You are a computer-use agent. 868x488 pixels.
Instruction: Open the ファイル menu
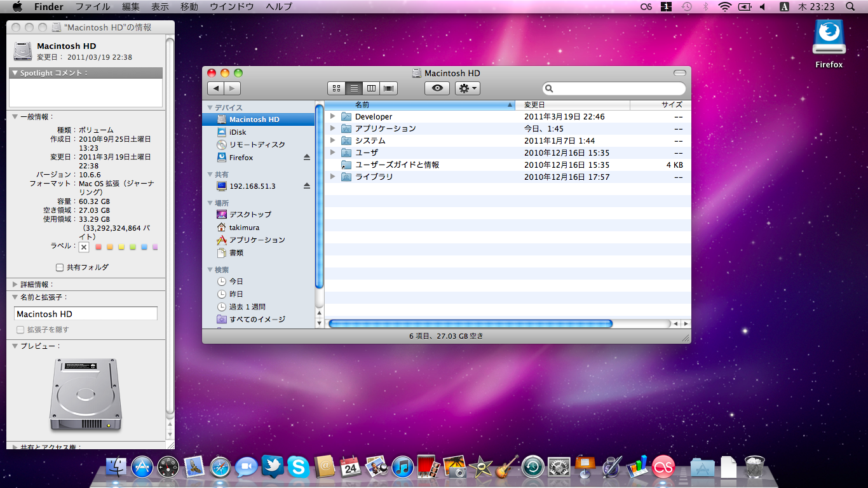[93, 6]
